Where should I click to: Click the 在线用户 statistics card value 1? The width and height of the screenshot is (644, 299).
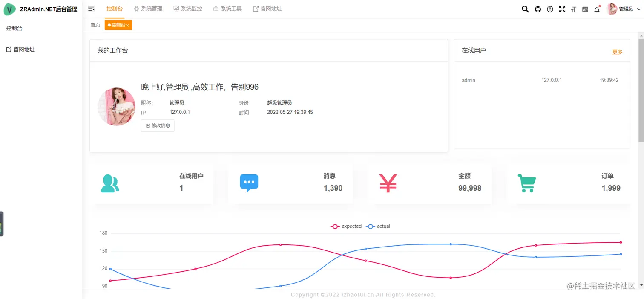pyautogui.click(x=181, y=188)
